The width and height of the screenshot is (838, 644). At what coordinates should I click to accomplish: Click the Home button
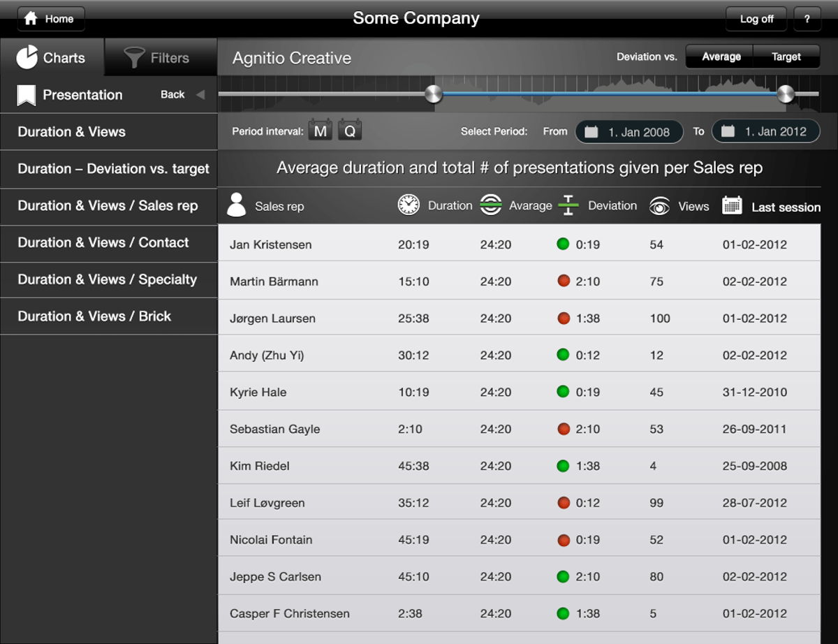click(x=50, y=19)
